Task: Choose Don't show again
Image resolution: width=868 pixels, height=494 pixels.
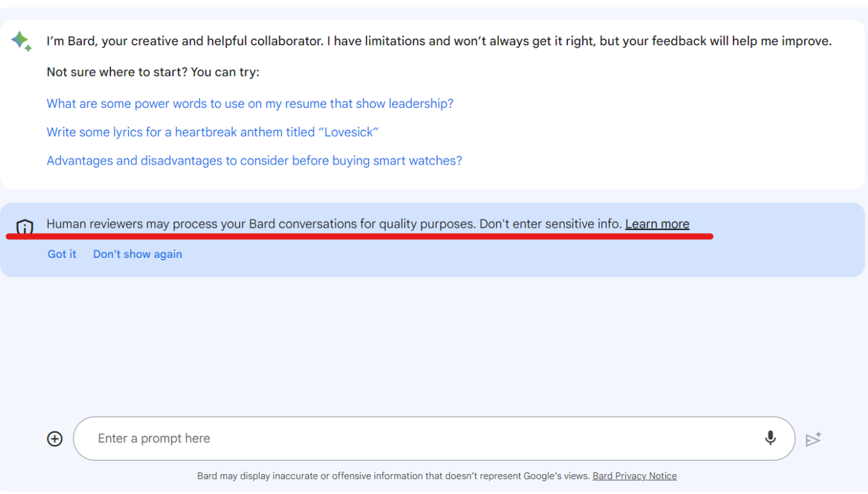Action: coord(137,254)
